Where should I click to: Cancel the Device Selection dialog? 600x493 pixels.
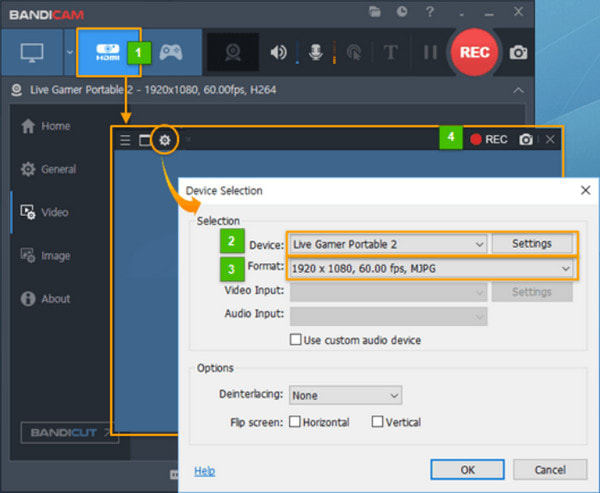coord(550,470)
